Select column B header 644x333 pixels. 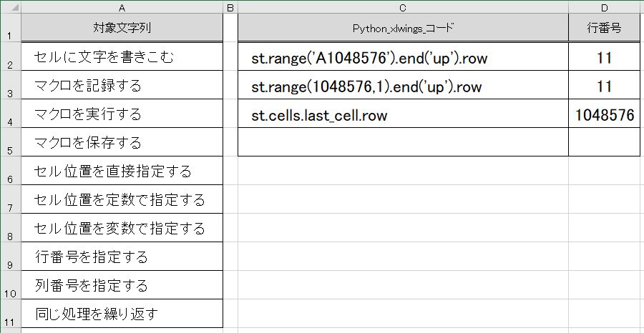(x=230, y=7)
